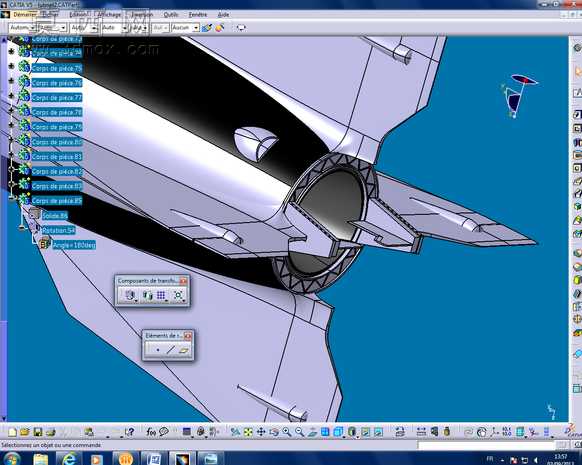Viewport: 582px width, 465px height.
Task: Expand the Corps de pièce.82 tree node
Action: 11,169
